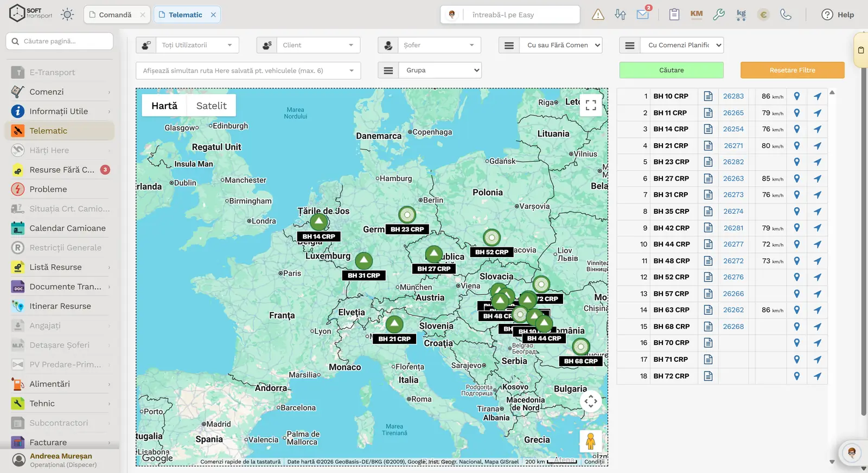The image size is (868, 473).
Task: Show map location pin for BH 21 CRP
Action: [796, 145]
